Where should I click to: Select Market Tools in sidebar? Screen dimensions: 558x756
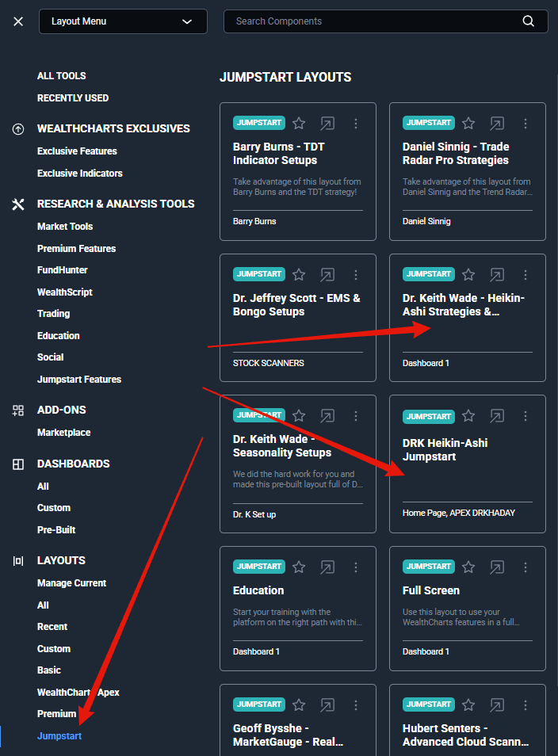(x=65, y=226)
